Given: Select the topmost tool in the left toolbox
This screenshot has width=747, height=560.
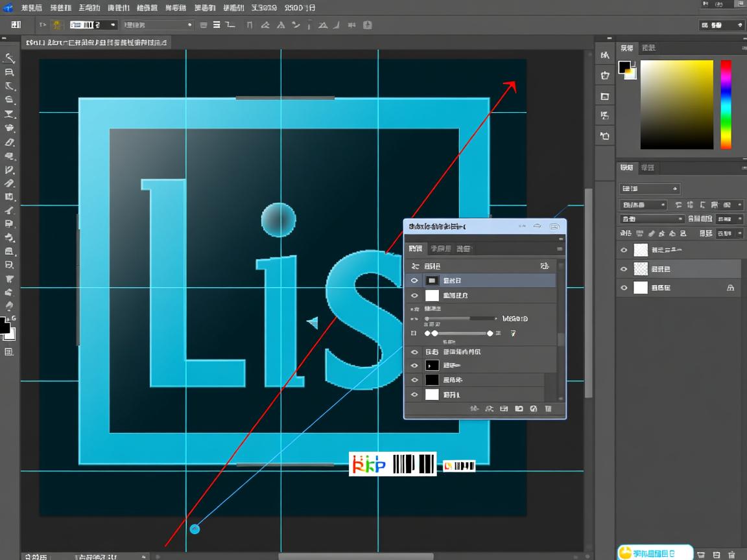Looking at the screenshot, I should point(10,58).
